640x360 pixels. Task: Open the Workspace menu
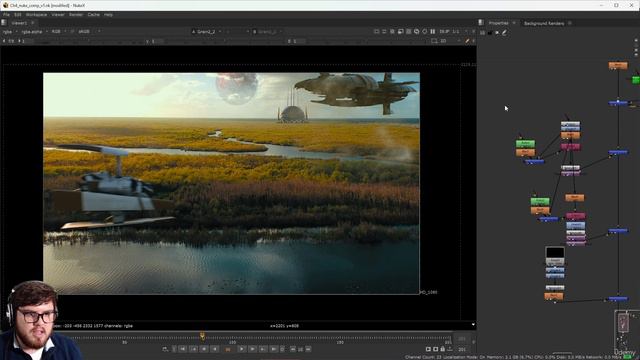[x=36, y=14]
